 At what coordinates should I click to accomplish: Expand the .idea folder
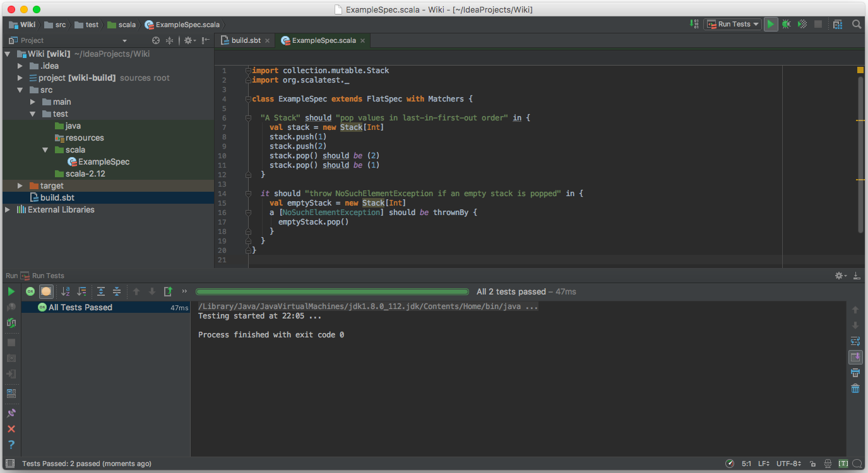click(x=20, y=66)
